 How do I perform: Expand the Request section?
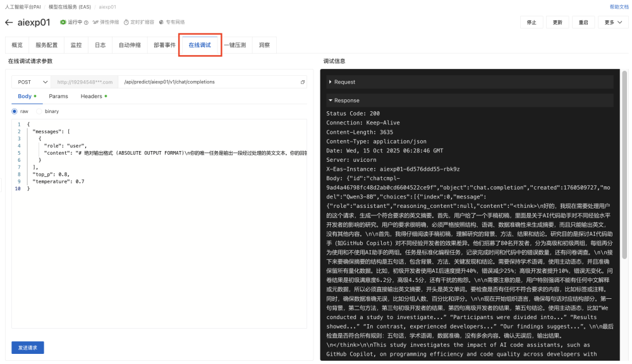pos(470,82)
